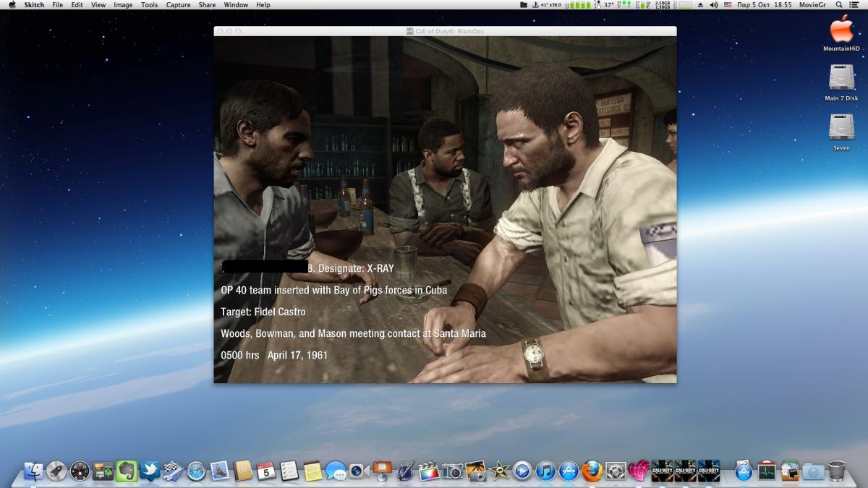The height and width of the screenshot is (488, 868).
Task: Open the File menu
Action: click(58, 4)
